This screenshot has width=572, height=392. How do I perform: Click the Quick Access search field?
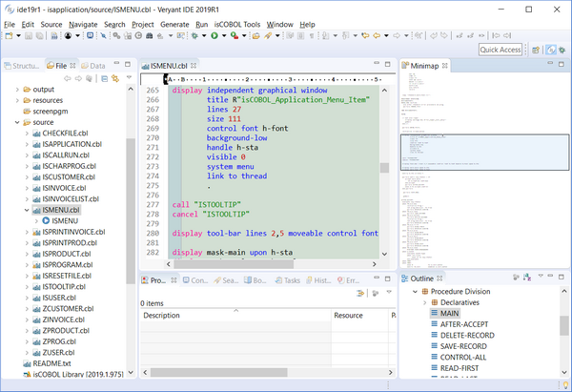click(x=500, y=50)
